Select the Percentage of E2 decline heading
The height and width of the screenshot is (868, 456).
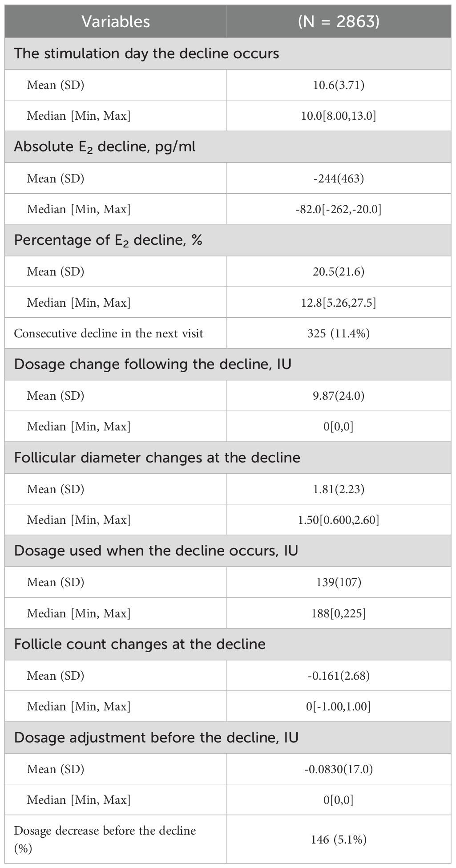coord(108,240)
